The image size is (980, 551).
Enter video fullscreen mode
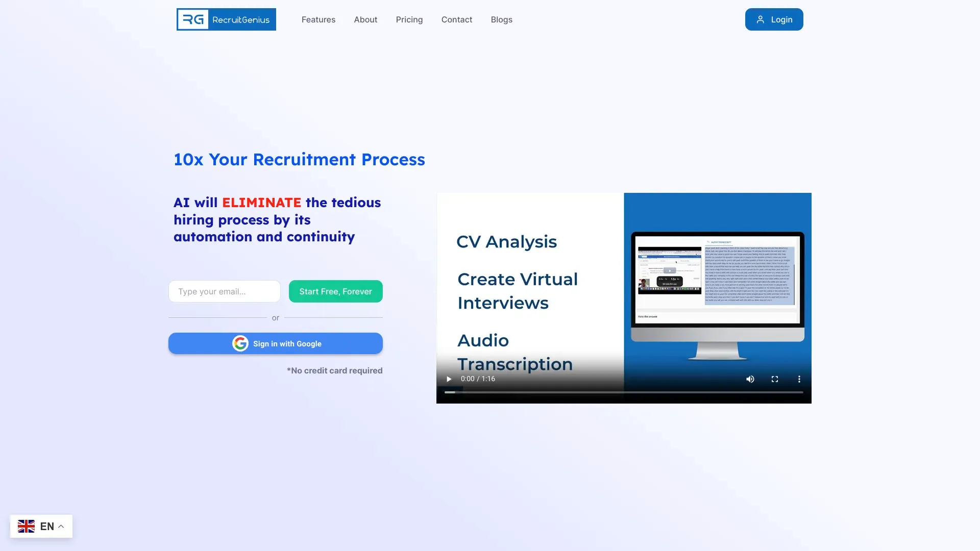click(775, 379)
